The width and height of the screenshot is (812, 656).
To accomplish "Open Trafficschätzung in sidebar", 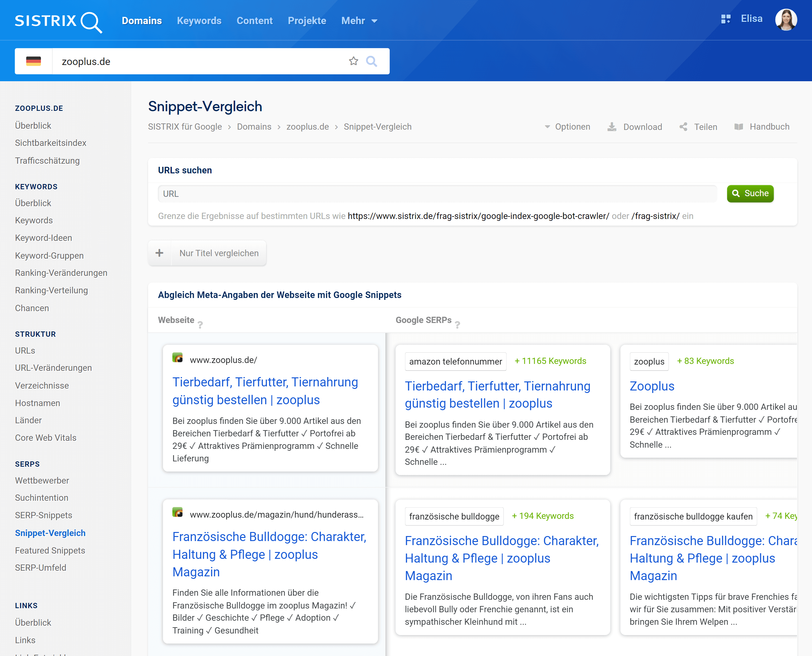I will [47, 161].
